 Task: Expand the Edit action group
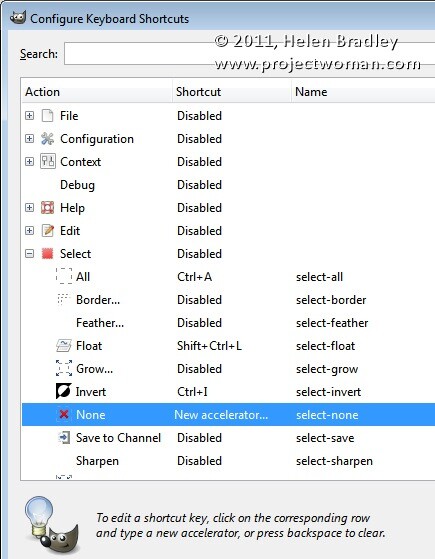pyautogui.click(x=30, y=231)
